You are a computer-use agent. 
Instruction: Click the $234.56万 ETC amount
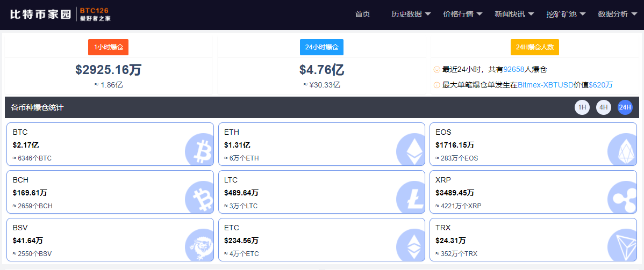(x=241, y=240)
